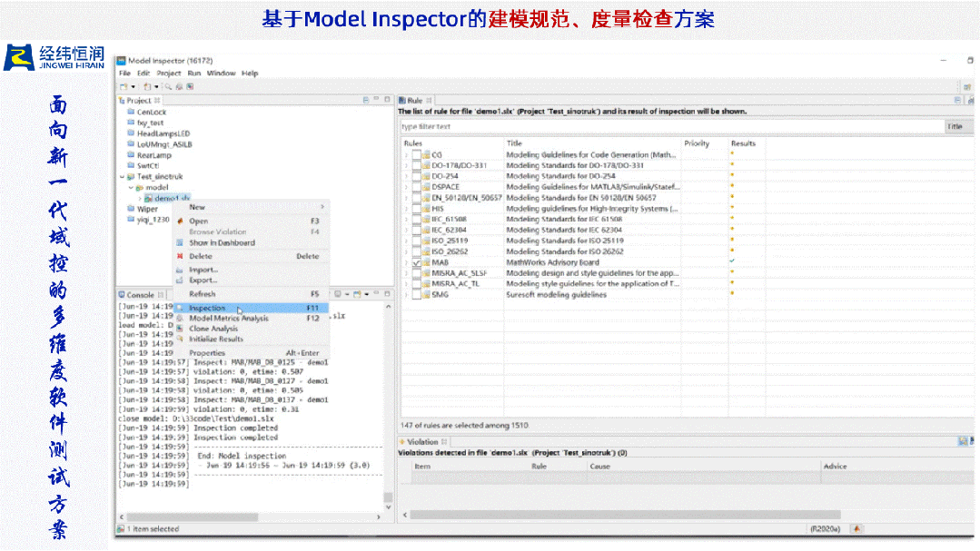The width and height of the screenshot is (980, 551).
Task: Click the perspective icon at toolbar far right
Action: 967,87
